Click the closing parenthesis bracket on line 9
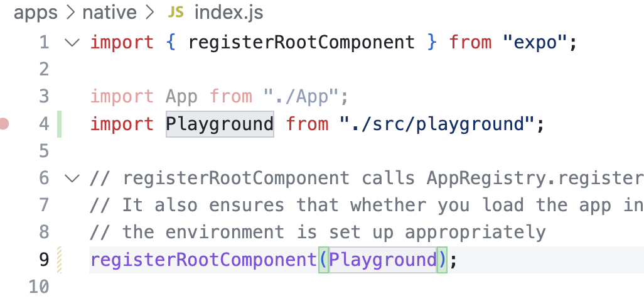The image size is (644, 303). [x=443, y=260]
